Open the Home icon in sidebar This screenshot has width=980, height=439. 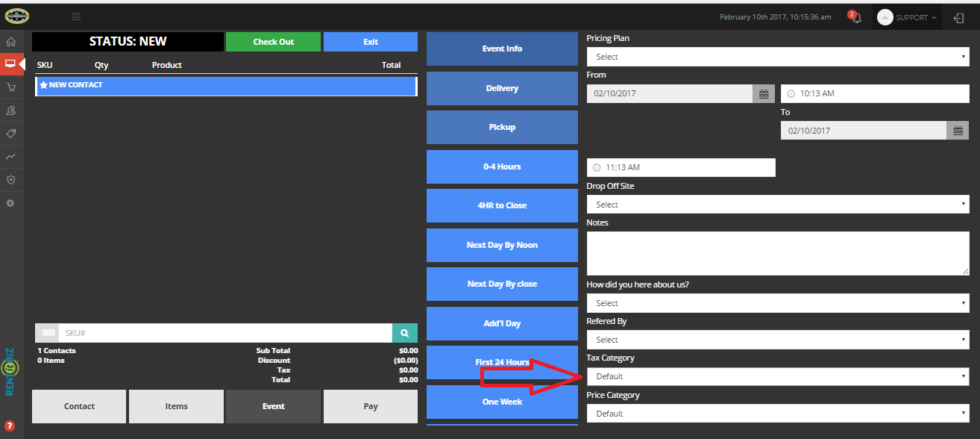pyautogui.click(x=10, y=42)
